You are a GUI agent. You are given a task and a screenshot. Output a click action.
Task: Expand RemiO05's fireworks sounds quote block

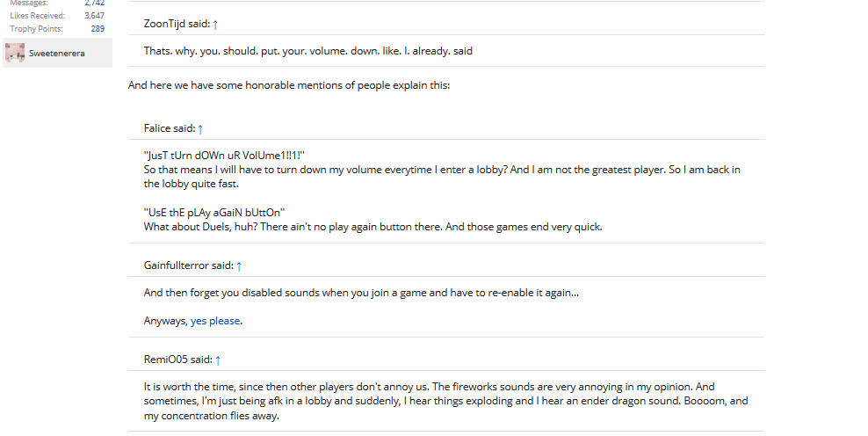(x=446, y=401)
